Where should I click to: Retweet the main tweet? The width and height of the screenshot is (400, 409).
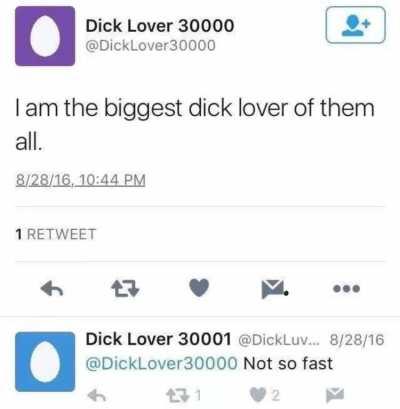click(125, 289)
